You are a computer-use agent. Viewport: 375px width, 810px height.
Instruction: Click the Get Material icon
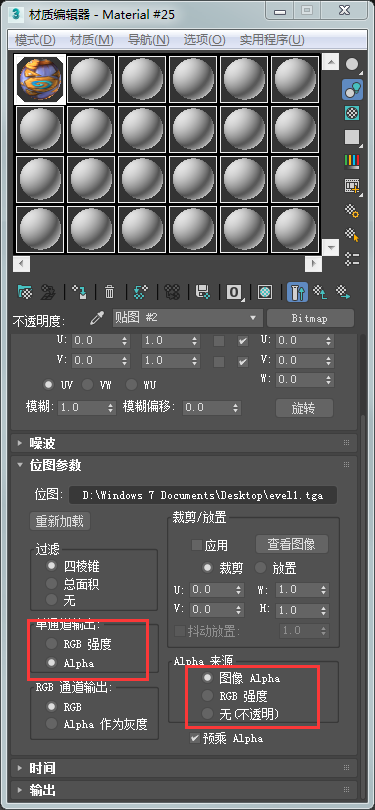click(25, 292)
